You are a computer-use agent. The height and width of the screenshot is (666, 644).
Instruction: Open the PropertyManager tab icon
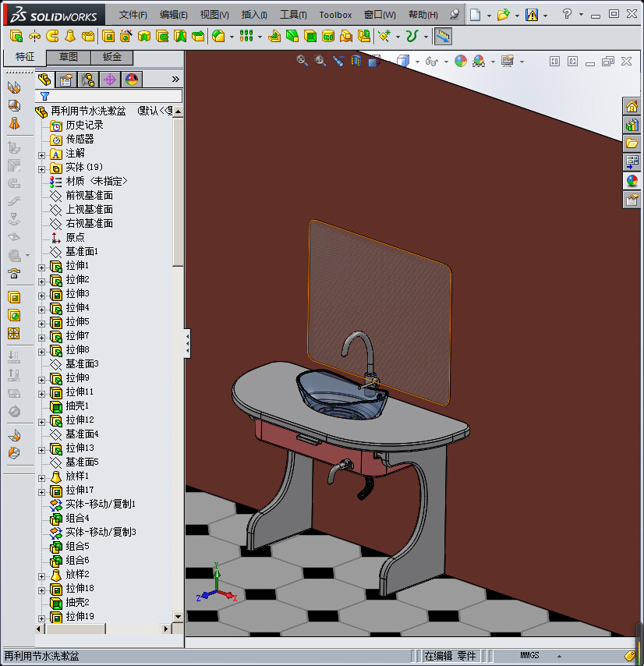click(x=66, y=80)
